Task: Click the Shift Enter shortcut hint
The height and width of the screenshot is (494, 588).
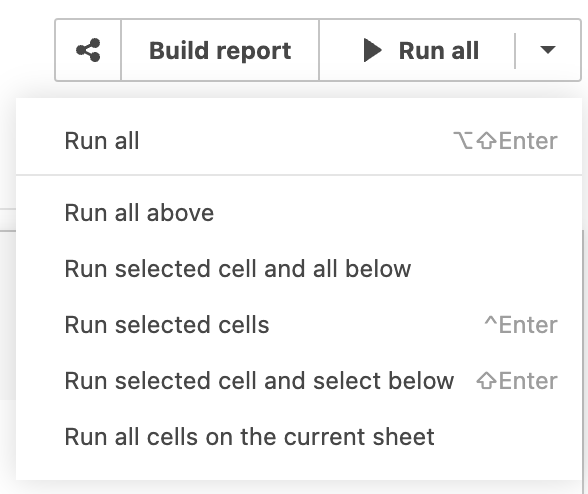Action: (x=517, y=381)
